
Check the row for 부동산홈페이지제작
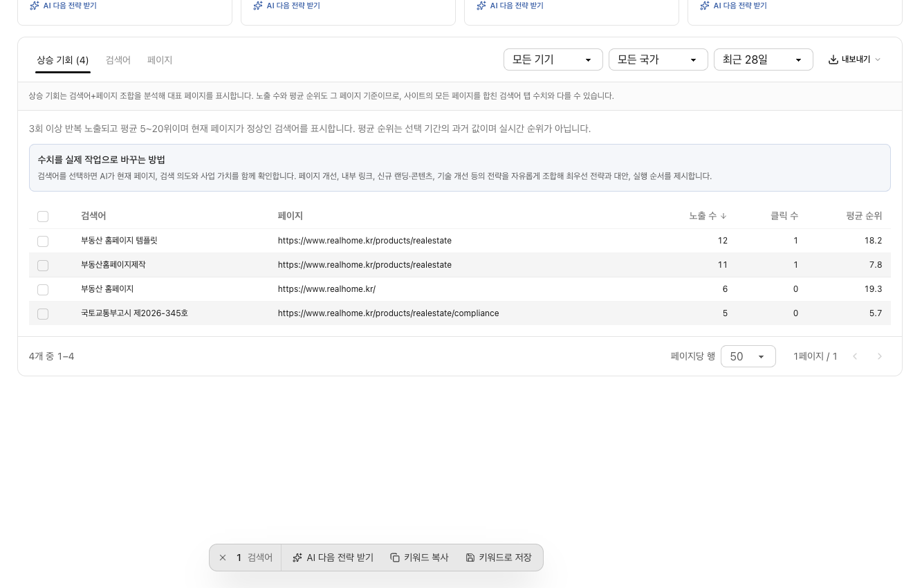click(43, 266)
